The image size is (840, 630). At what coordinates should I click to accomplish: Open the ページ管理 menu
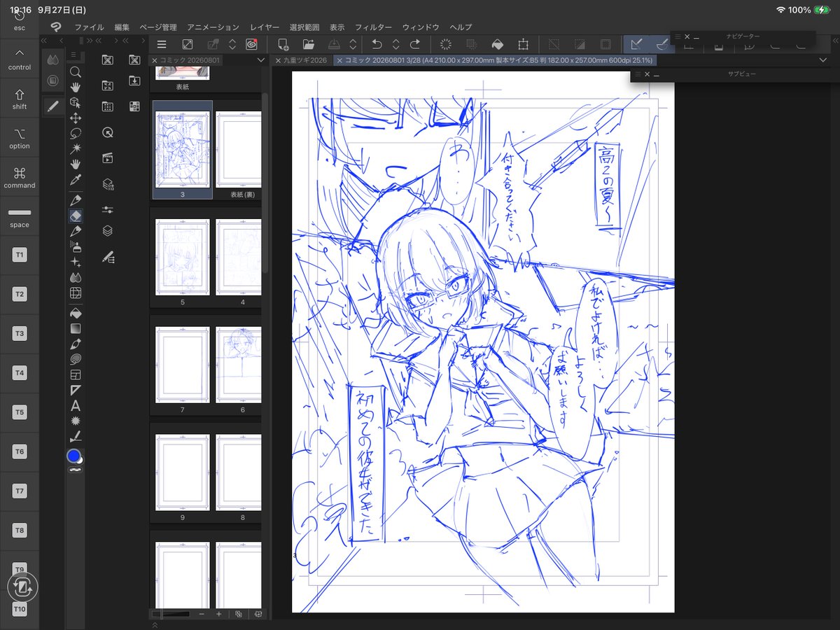click(158, 27)
